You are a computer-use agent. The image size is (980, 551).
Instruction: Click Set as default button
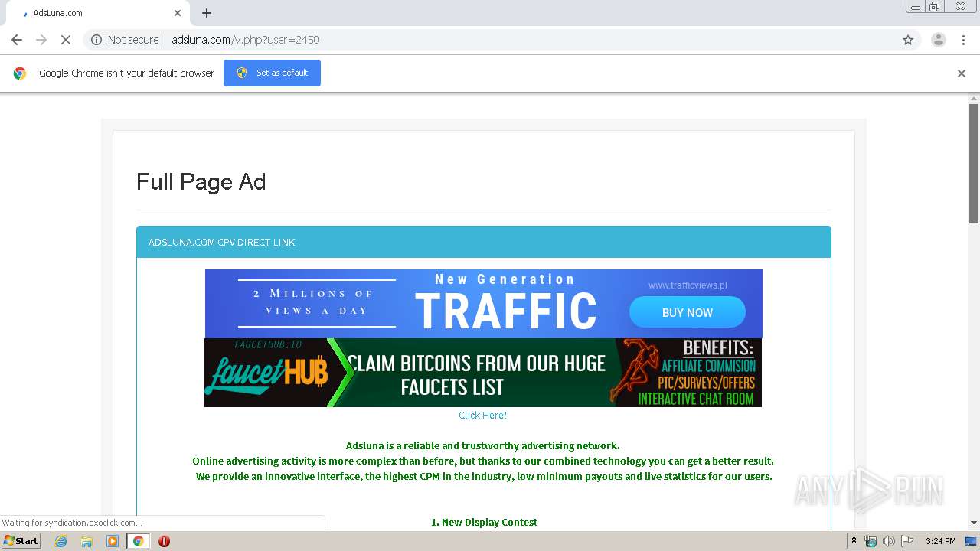coord(272,73)
